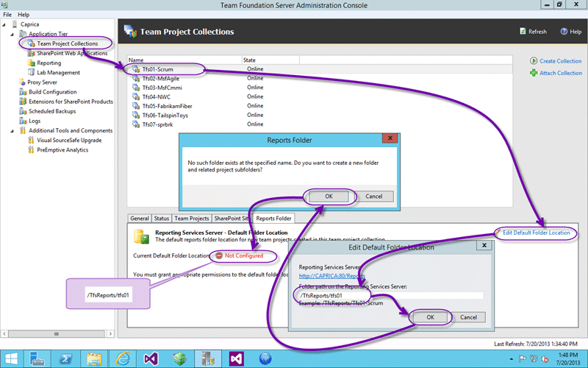Select Team Project Collections in the tree
This screenshot has height=368, width=588.
[x=67, y=43]
